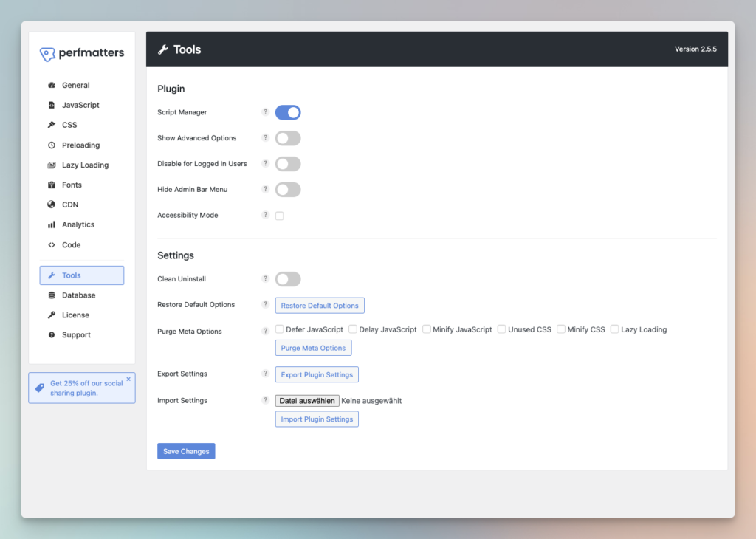
Task: Click the wrench icon in Tools header
Action: pos(163,49)
